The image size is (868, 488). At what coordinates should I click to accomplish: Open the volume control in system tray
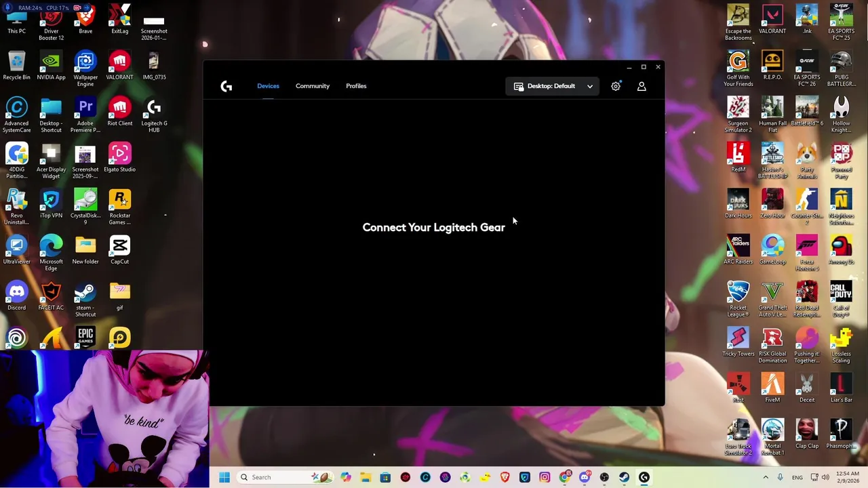[x=825, y=477]
